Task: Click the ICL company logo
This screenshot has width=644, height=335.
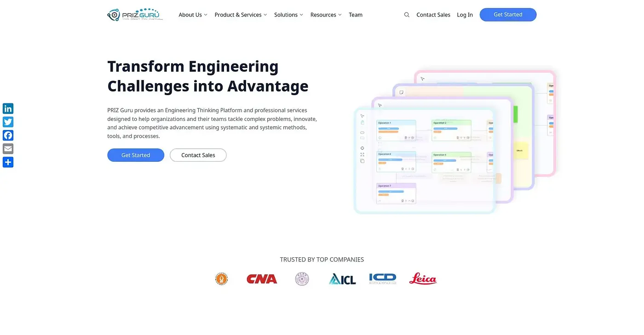Action: click(343, 279)
